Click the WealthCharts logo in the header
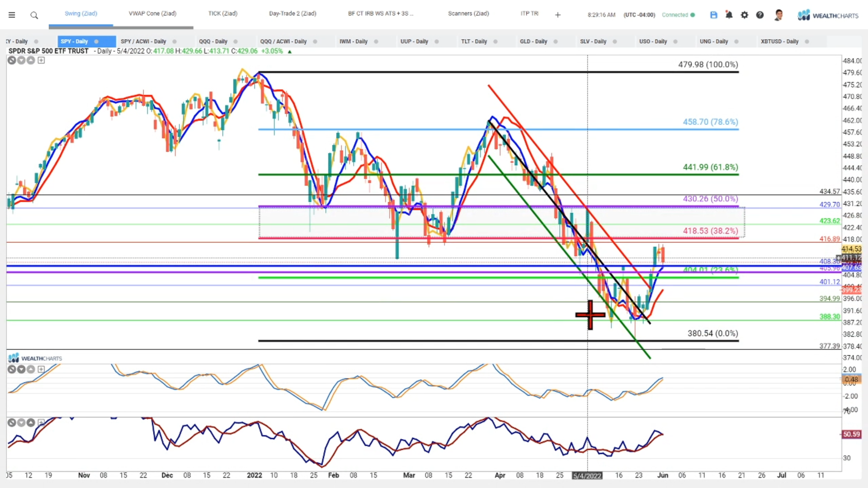This screenshot has width=868, height=488. tap(828, 15)
